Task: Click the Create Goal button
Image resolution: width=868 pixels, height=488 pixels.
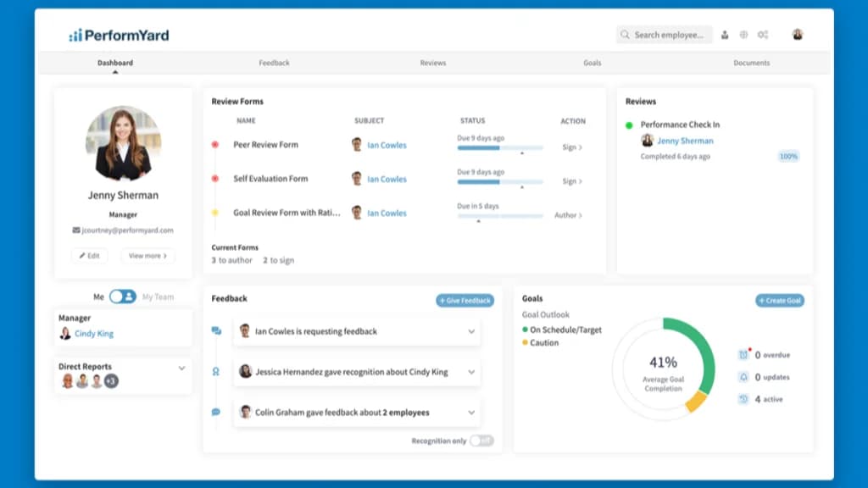Action: [x=780, y=301]
